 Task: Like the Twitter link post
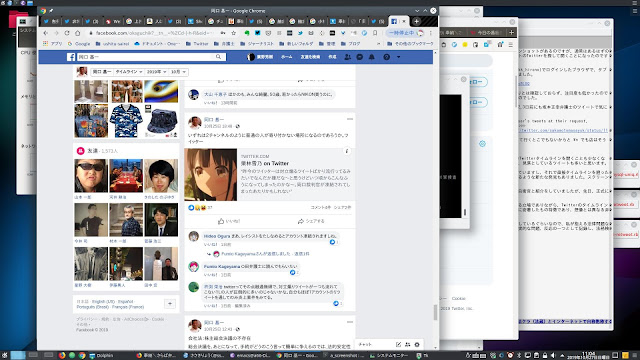(x=229, y=221)
